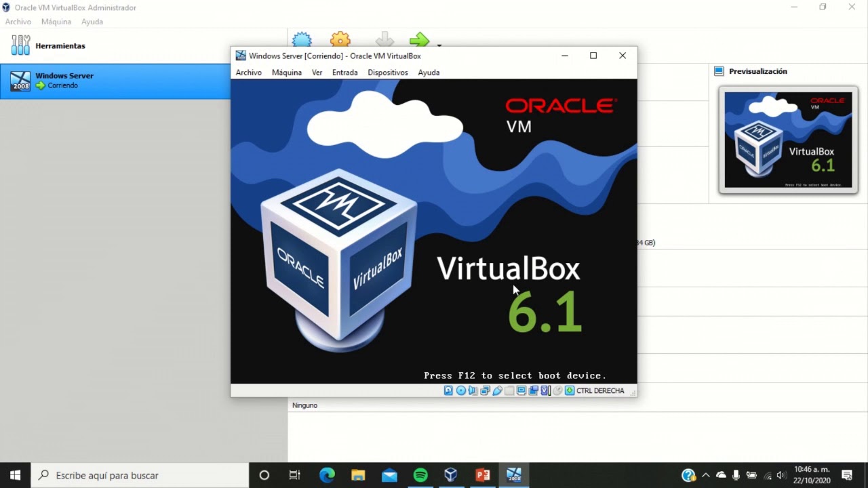Open the Dispositivos menu

pyautogui.click(x=388, y=73)
